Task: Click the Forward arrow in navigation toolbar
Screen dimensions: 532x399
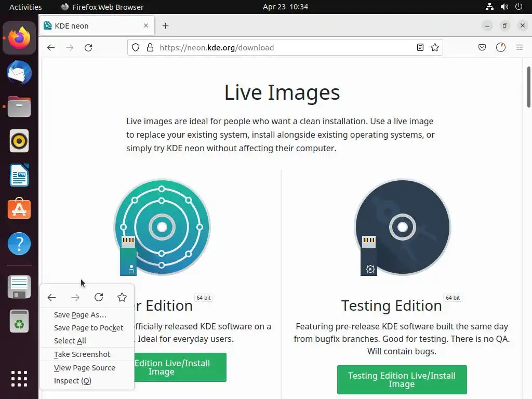Action: click(x=70, y=47)
